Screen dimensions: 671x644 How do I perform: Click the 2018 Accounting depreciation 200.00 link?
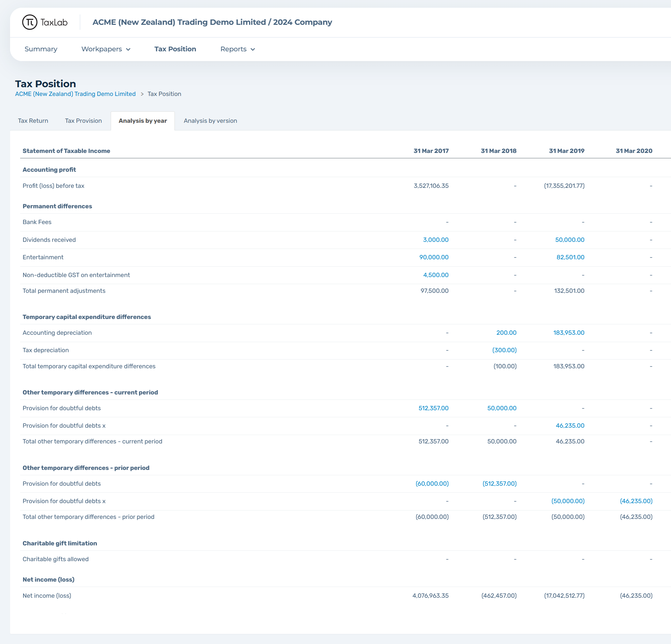coord(506,333)
